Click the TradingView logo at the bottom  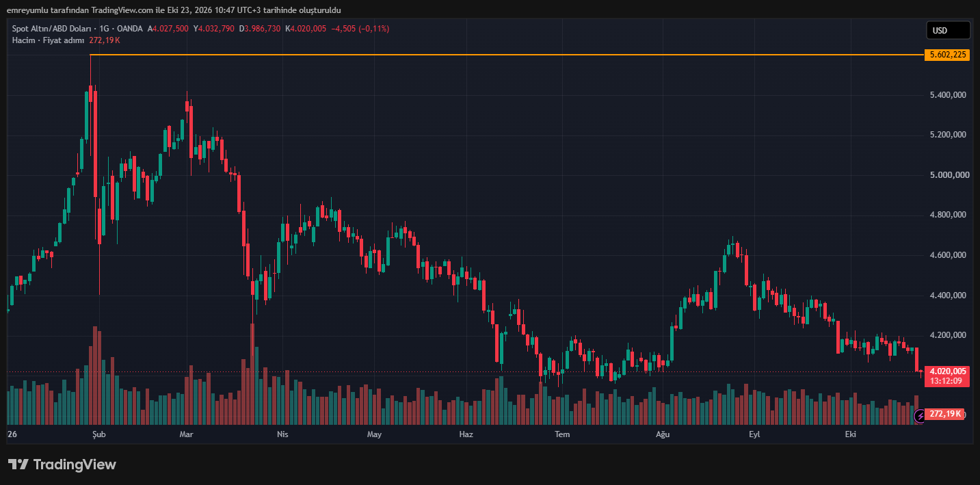pyautogui.click(x=62, y=464)
